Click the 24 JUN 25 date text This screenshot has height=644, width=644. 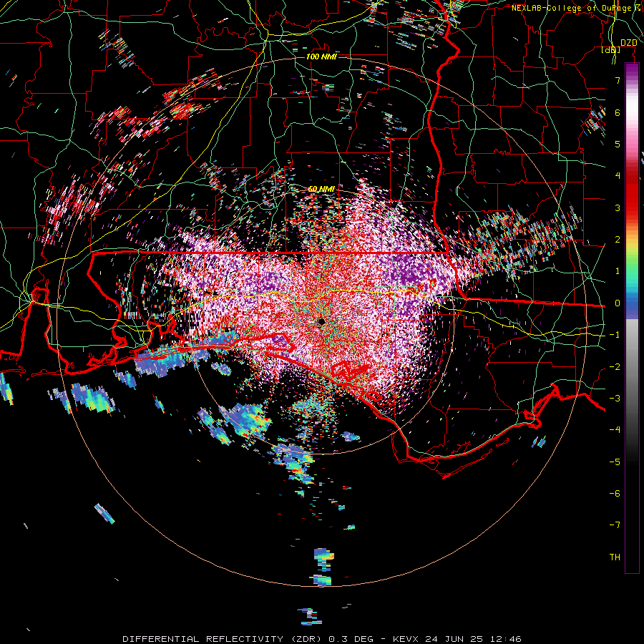click(454, 639)
